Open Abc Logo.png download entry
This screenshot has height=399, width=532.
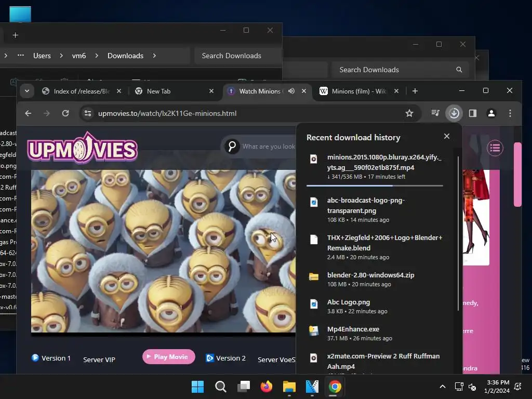pyautogui.click(x=375, y=307)
